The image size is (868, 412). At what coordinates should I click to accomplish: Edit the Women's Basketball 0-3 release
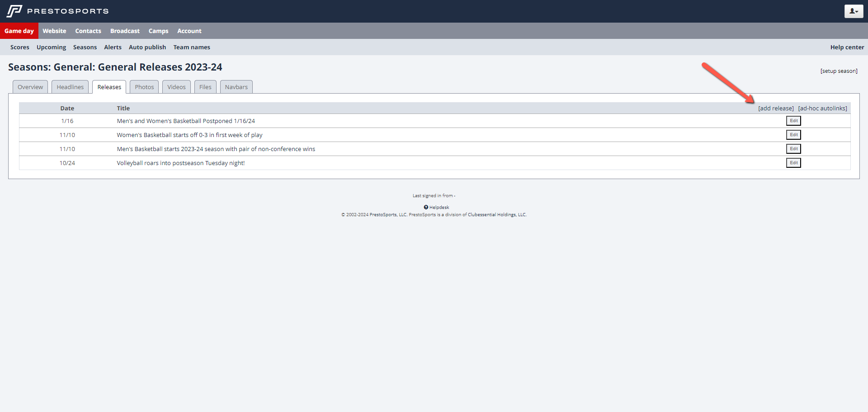[793, 135]
